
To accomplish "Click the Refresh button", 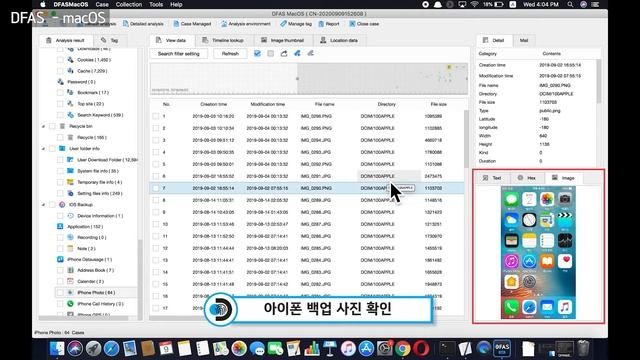I will pyautogui.click(x=230, y=54).
